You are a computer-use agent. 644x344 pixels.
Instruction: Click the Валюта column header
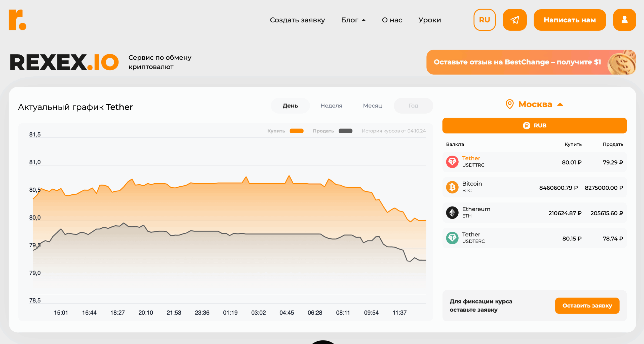(455, 144)
